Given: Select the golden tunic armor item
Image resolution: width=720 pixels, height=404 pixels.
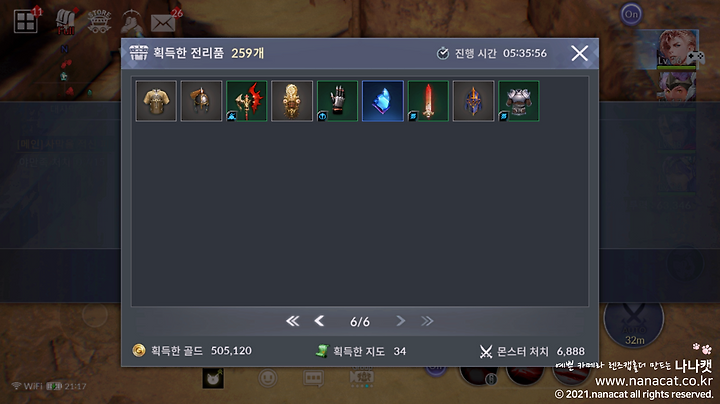Looking at the screenshot, I should (156, 101).
